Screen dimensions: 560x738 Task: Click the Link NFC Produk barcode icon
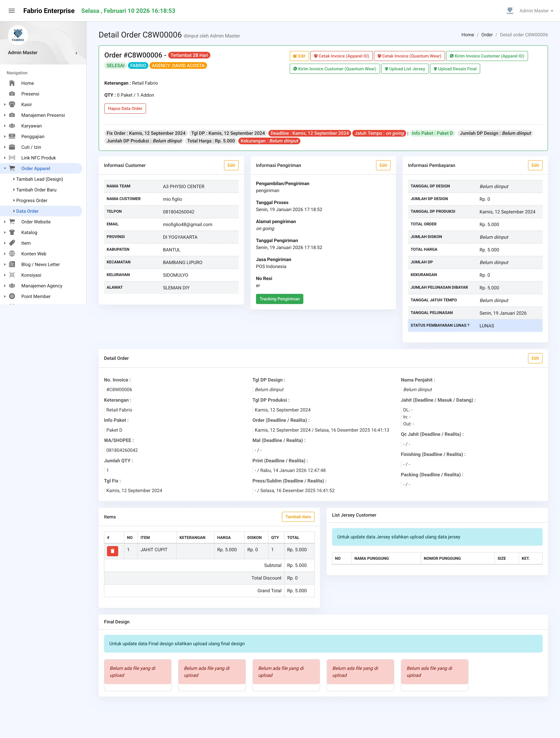point(12,157)
